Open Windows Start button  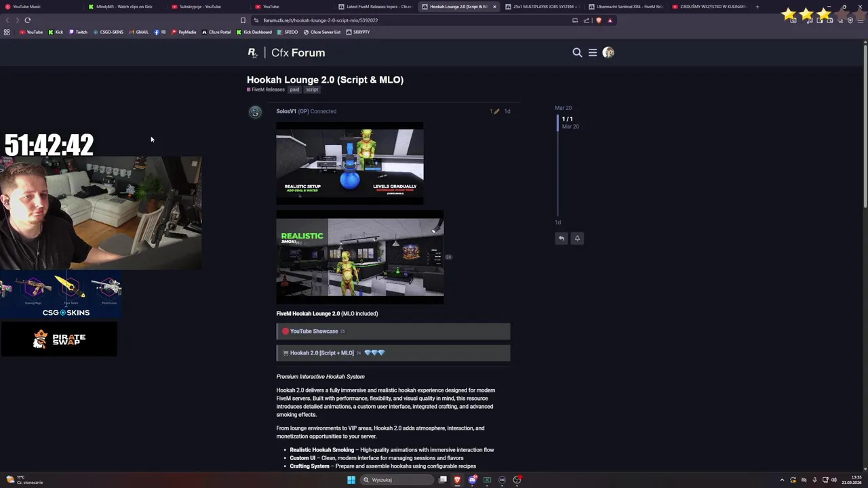tap(351, 480)
